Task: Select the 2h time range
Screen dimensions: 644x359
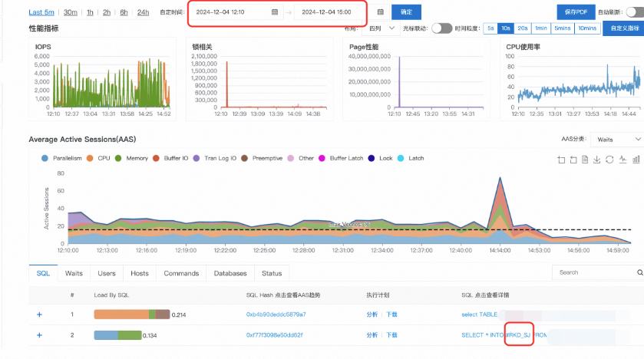Action: pos(107,12)
